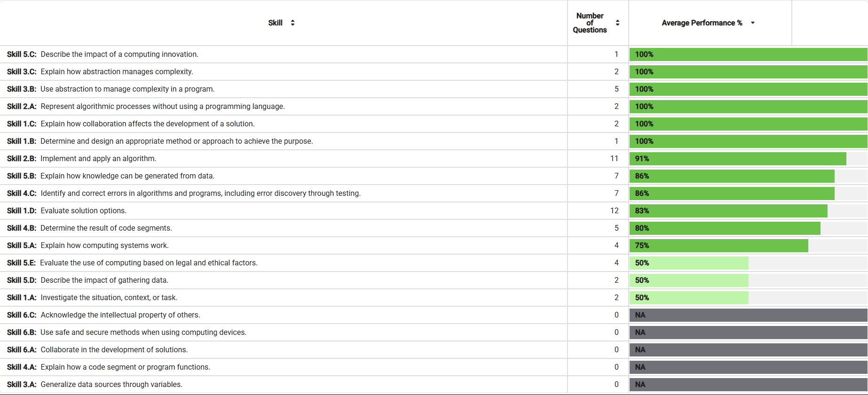
Task: Click the 80% bar for Skill 4.B
Action: tap(725, 228)
